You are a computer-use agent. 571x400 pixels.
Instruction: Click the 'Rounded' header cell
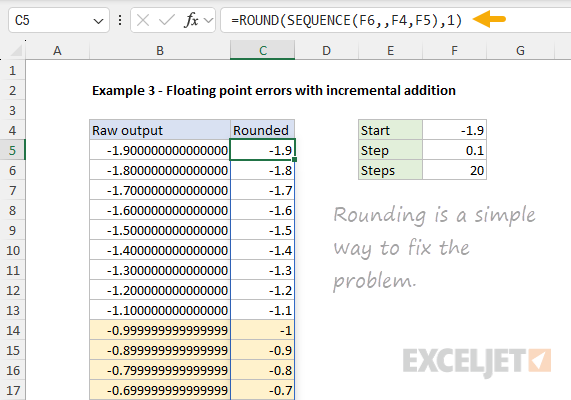coord(263,130)
